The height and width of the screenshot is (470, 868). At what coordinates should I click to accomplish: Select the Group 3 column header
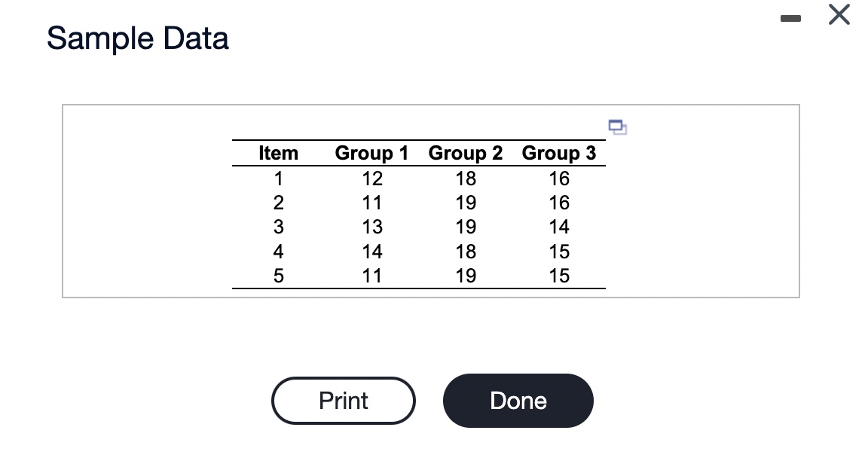tap(558, 153)
